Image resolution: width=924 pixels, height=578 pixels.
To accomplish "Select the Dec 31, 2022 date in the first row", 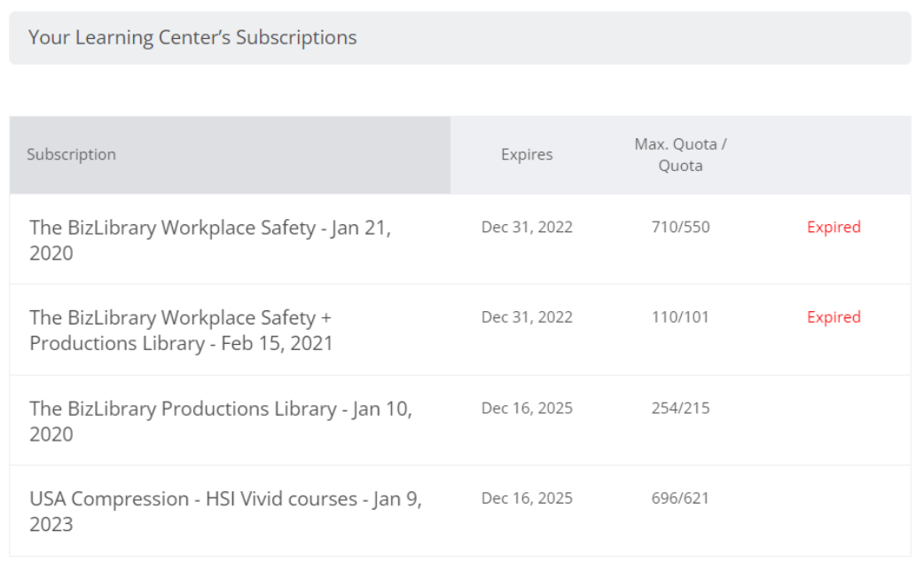I will click(x=528, y=227).
